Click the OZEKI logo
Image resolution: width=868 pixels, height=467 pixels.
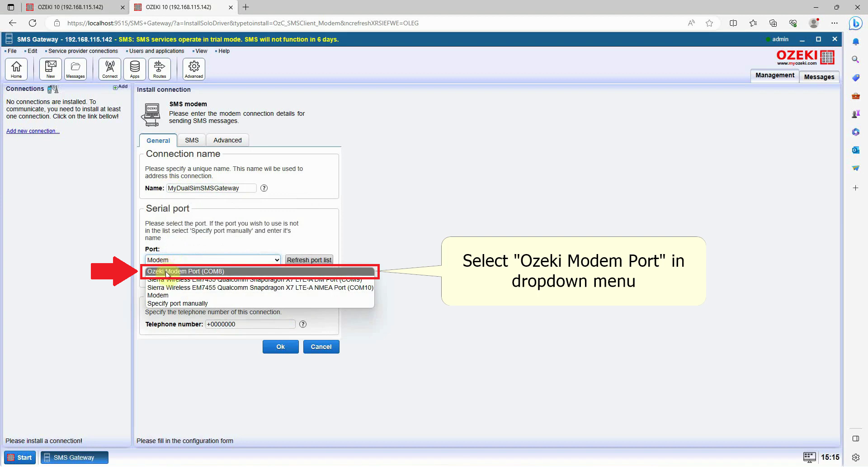coord(805,57)
